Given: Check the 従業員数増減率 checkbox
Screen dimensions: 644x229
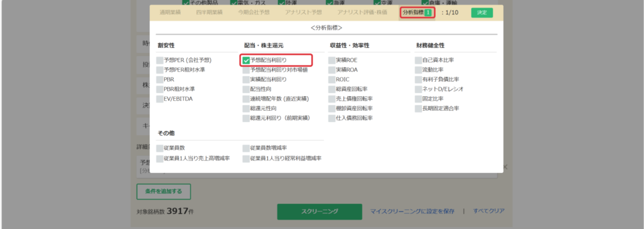Looking at the screenshot, I should coord(246,148).
